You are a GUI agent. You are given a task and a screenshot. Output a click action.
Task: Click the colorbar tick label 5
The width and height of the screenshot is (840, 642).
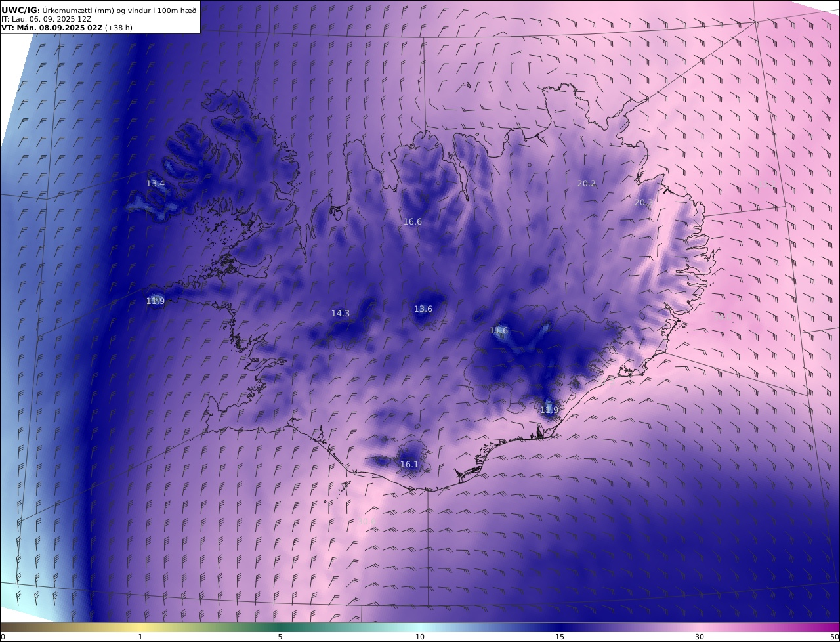coord(280,637)
